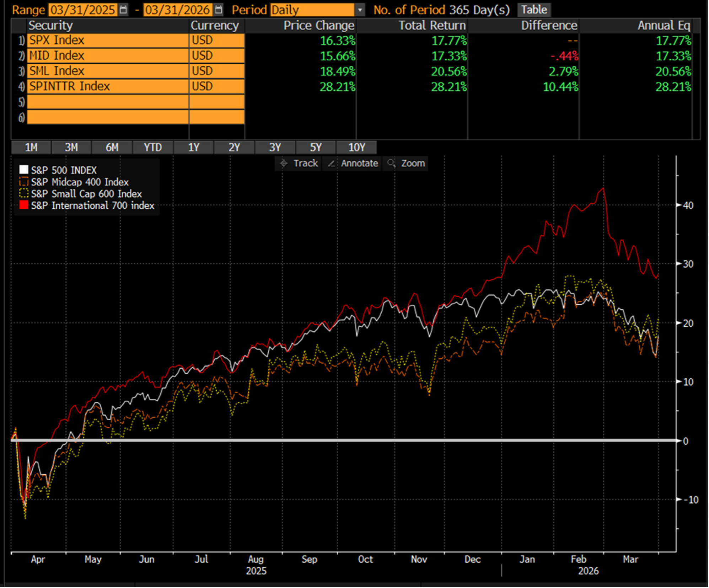The image size is (709, 588).
Task: Click the start date 03/31/2025 field
Action: point(82,10)
